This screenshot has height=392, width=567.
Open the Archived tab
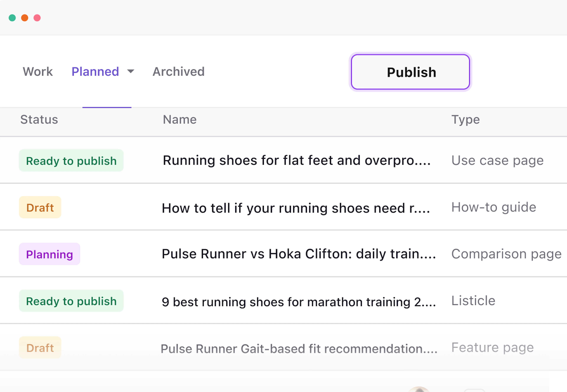click(x=179, y=72)
